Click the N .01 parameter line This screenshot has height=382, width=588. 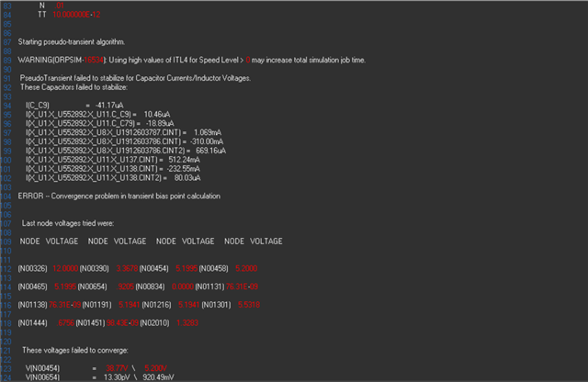[51, 6]
